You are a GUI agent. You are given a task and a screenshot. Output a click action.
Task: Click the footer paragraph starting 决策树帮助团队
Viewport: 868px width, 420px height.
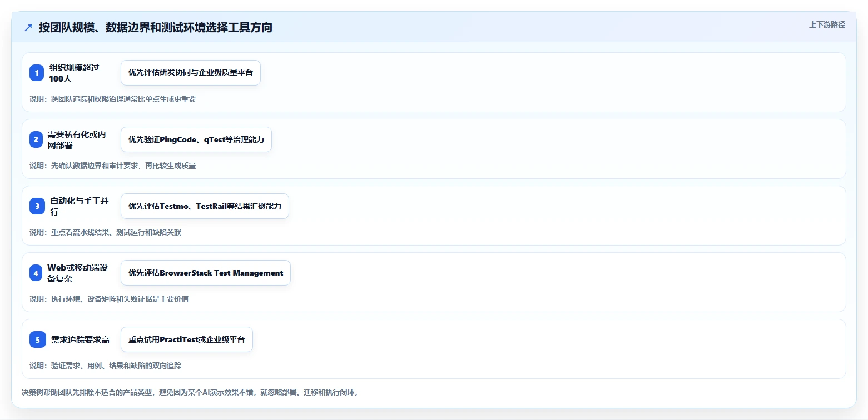[191, 393]
